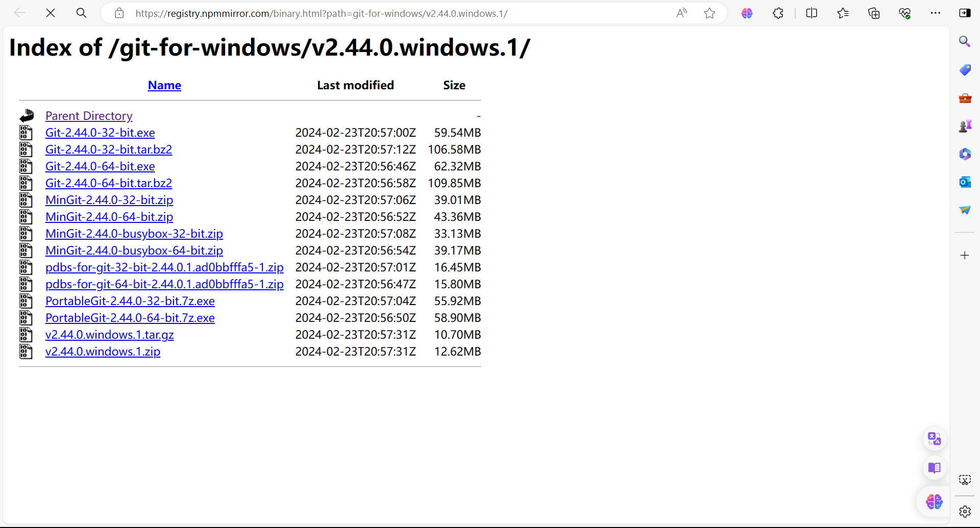Click the Parent Directory folder arrow icon
The width and height of the screenshot is (980, 528).
[27, 116]
